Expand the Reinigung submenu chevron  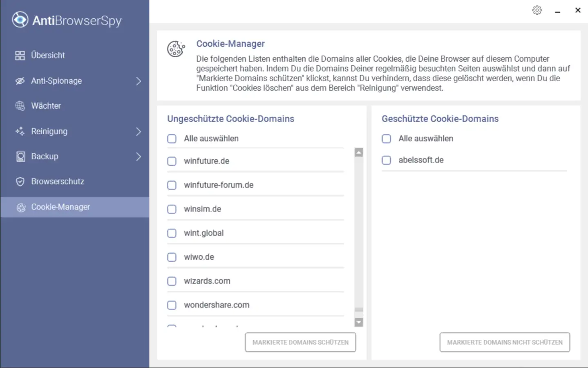(139, 132)
